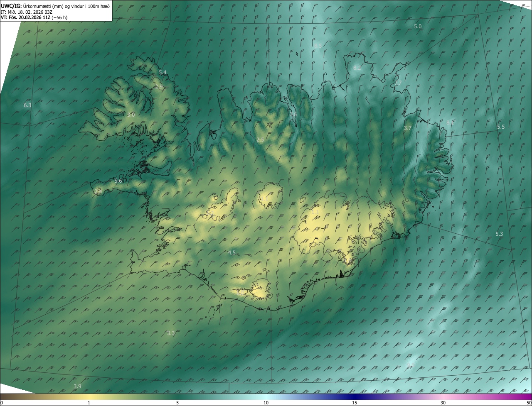The height and width of the screenshot is (406, 532).
Task: Click the map value "8.5"
Action: (318, 45)
